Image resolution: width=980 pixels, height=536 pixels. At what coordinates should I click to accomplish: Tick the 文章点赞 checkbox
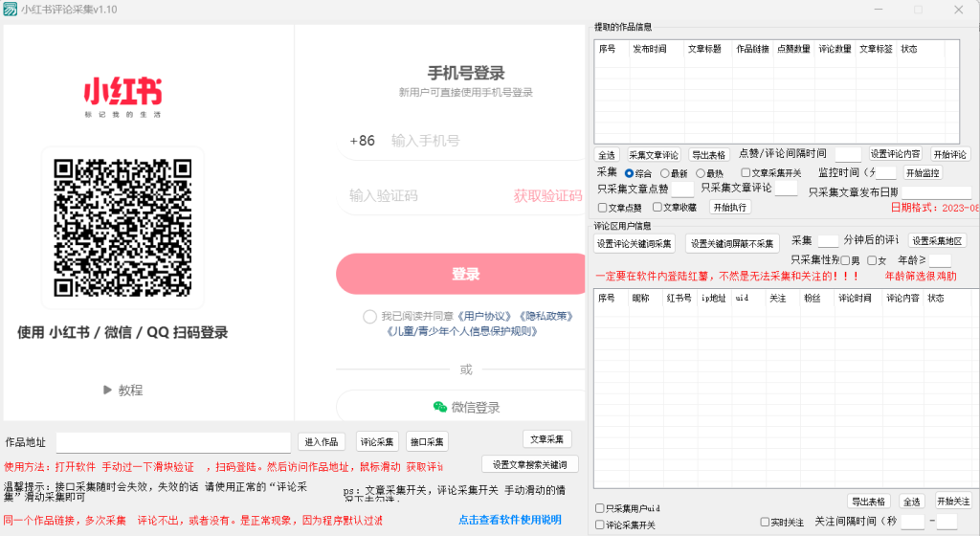tap(602, 208)
